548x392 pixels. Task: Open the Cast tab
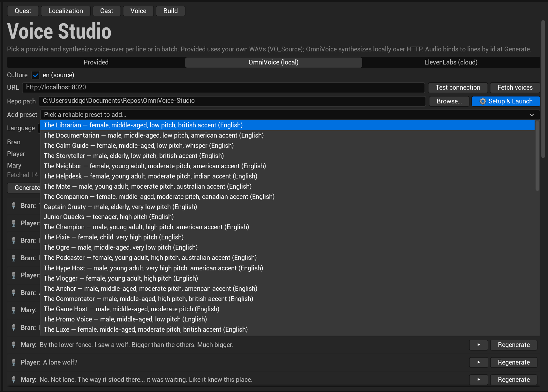pos(107,11)
